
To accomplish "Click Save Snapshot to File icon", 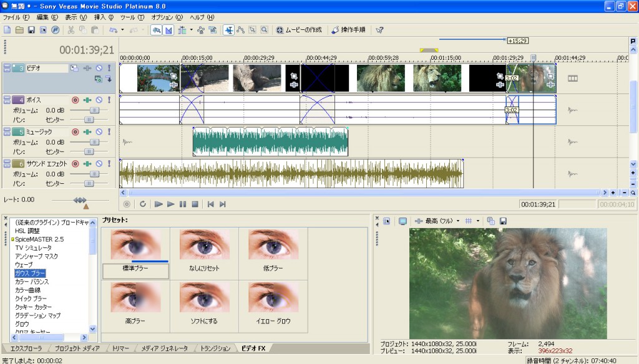I will coord(503,221).
